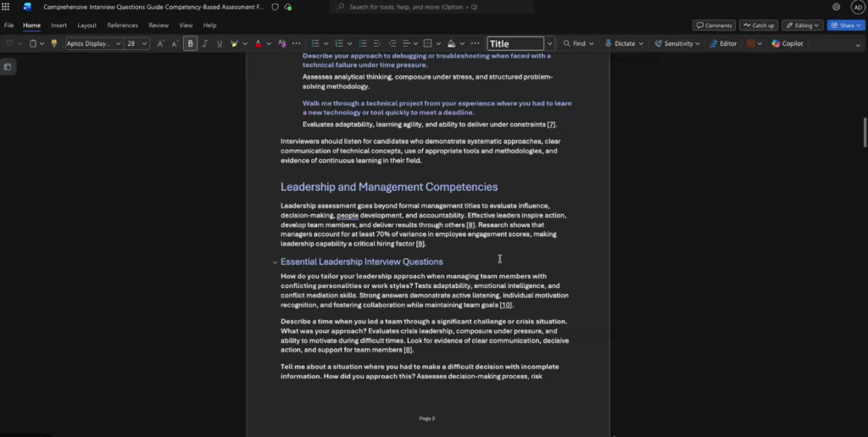Open settings gear in title bar
868x437 pixels.
(x=836, y=7)
